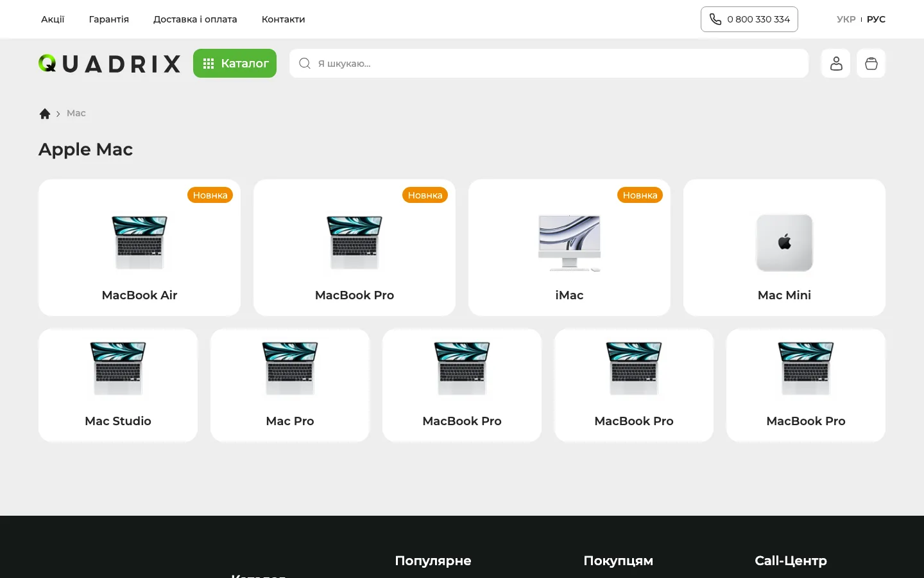Open the Каталог button
Viewport: 924px width, 578px height.
[235, 64]
